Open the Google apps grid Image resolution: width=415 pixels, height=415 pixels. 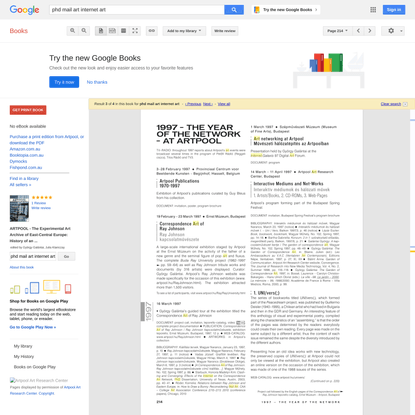[373, 10]
